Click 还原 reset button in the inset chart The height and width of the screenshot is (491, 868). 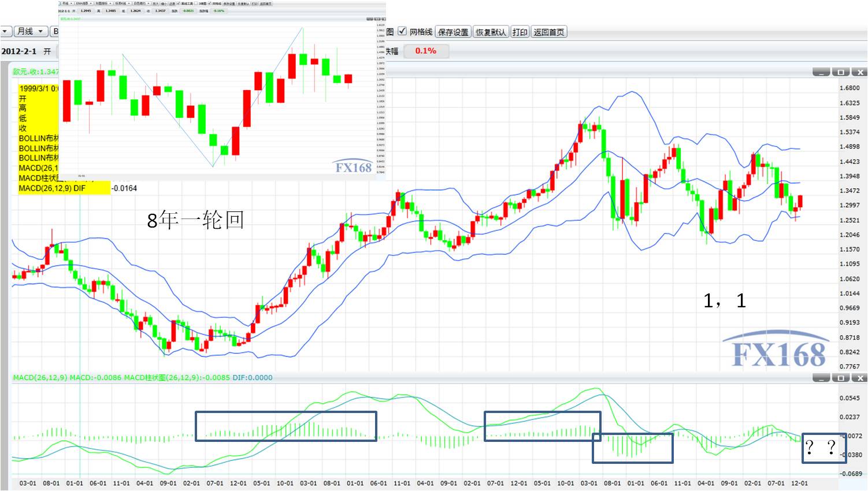click(x=172, y=3)
